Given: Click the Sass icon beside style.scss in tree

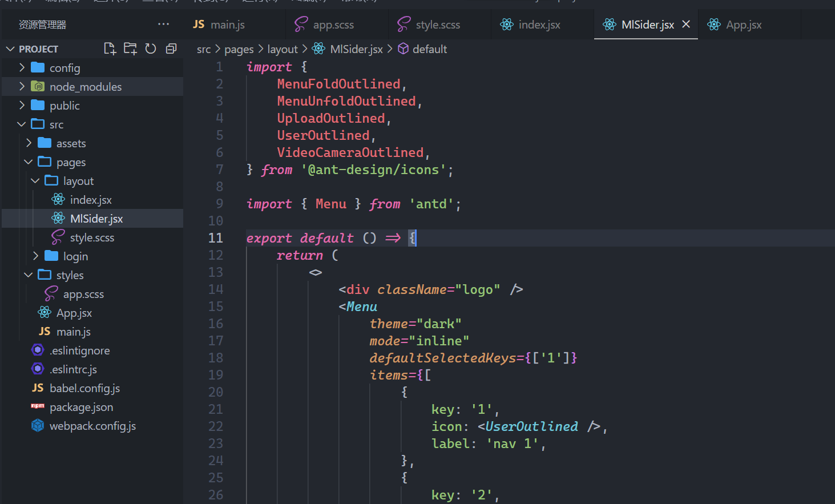Looking at the screenshot, I should click(x=58, y=237).
